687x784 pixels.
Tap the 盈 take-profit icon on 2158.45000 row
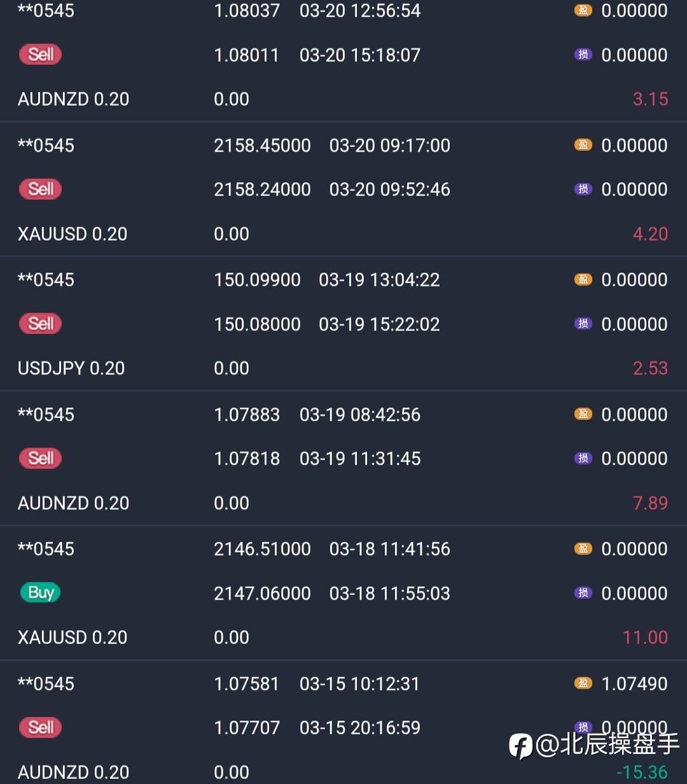tap(583, 145)
